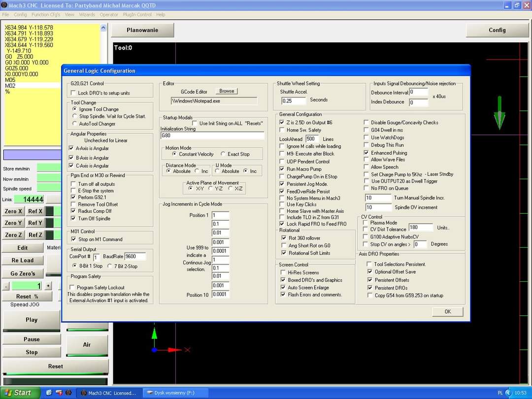Open the Wizards menu
Viewport: 532px width, 399px height.
point(87,15)
